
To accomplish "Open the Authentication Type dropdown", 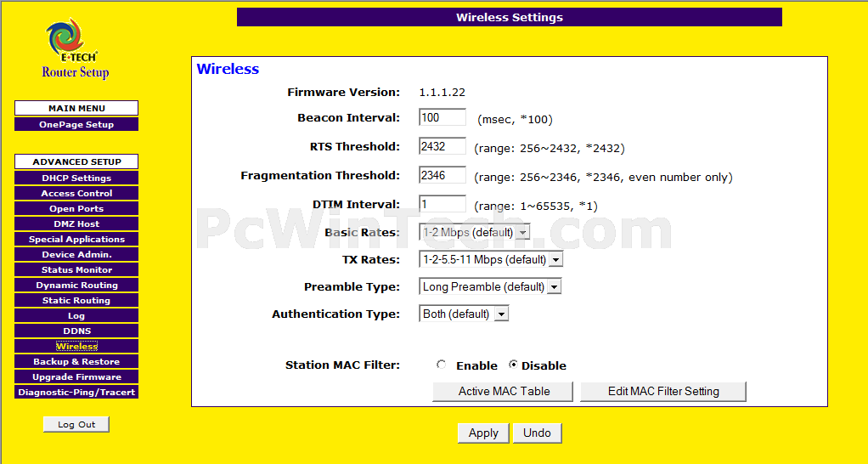I will [x=464, y=314].
